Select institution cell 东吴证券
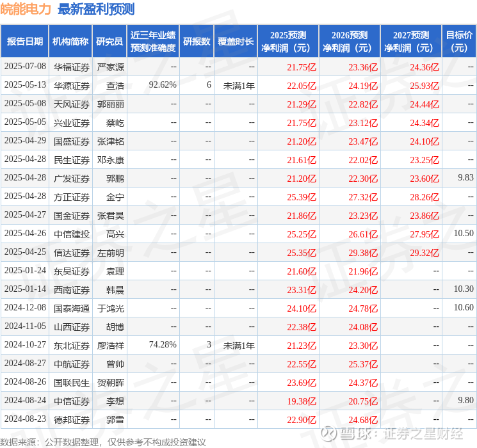Screen dimensions: 477x448 pyautogui.click(x=72, y=271)
